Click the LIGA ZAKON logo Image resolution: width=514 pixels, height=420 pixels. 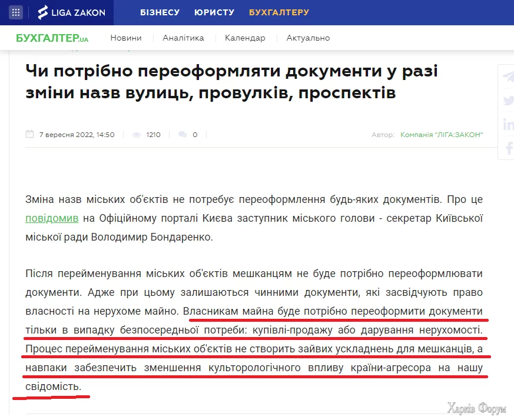click(x=71, y=12)
